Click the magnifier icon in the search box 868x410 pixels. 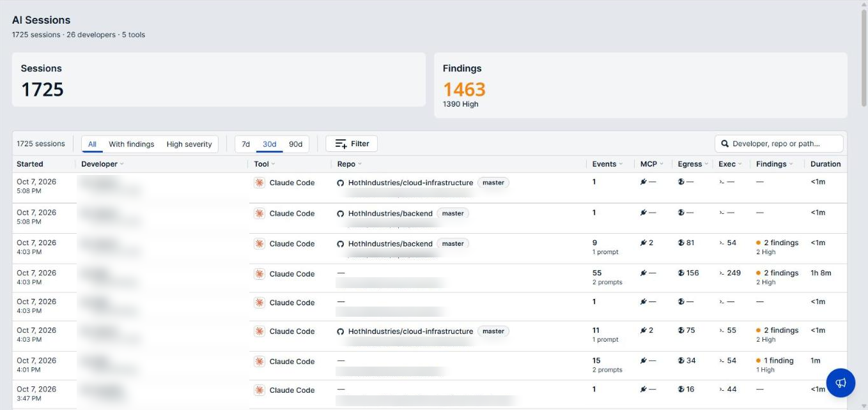coord(725,144)
